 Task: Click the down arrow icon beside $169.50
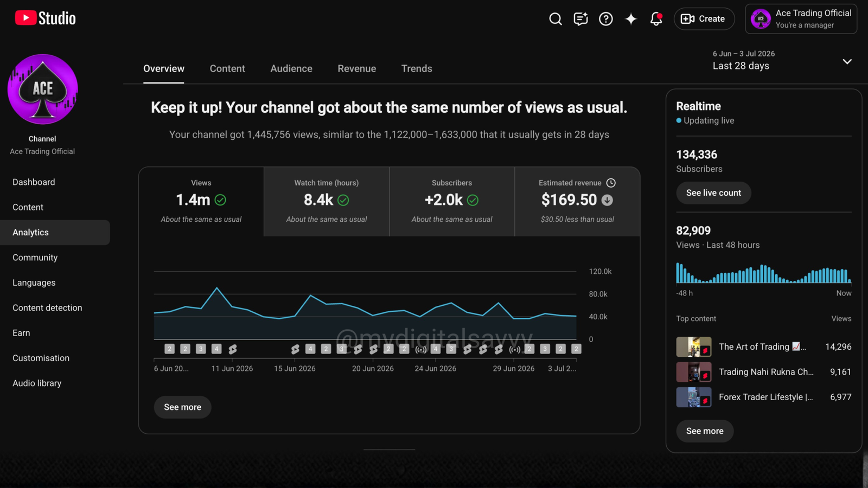coord(608,200)
